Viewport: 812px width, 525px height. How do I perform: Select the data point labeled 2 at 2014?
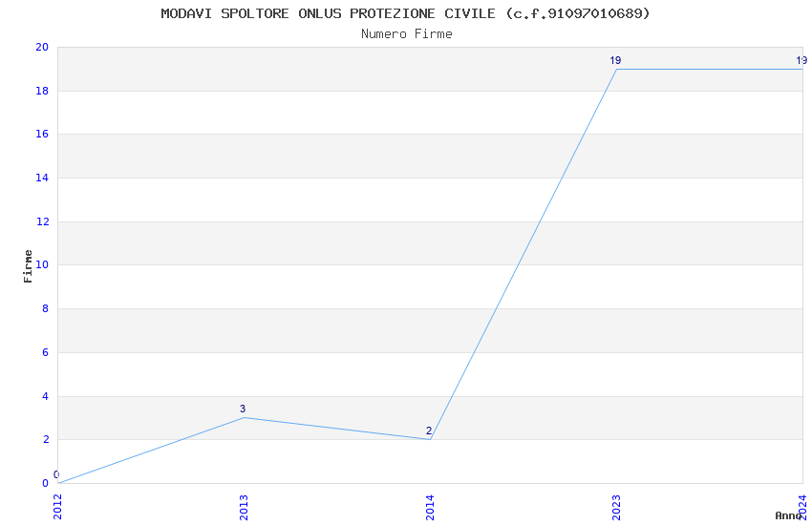point(430,439)
